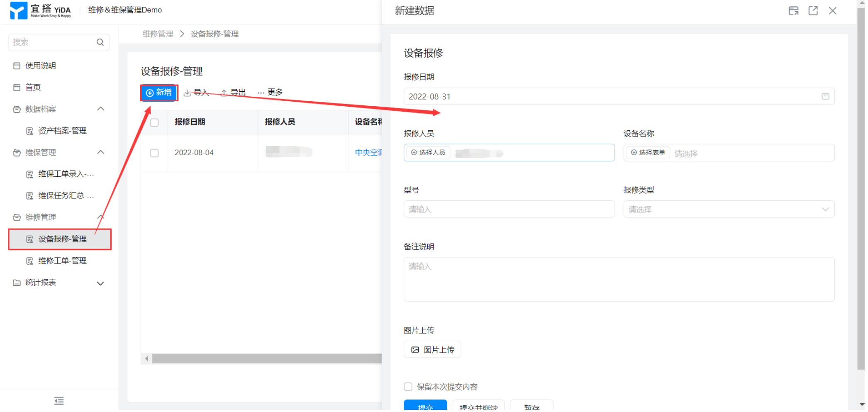Toggle the select-all checkbox in table header
This screenshot has height=412, width=868.
click(x=154, y=122)
